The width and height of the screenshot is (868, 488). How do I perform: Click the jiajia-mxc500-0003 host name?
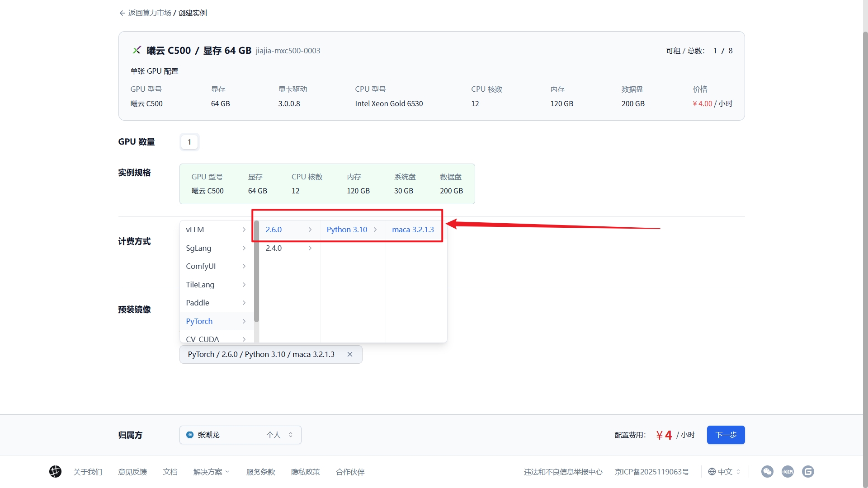[x=288, y=51]
